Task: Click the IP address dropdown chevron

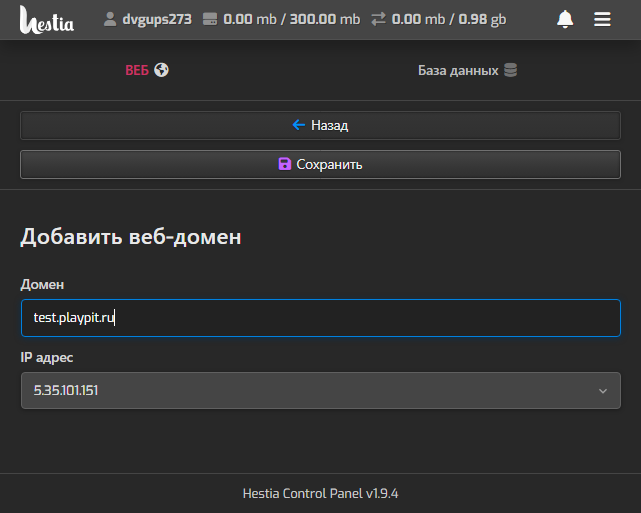Action: coord(603,391)
